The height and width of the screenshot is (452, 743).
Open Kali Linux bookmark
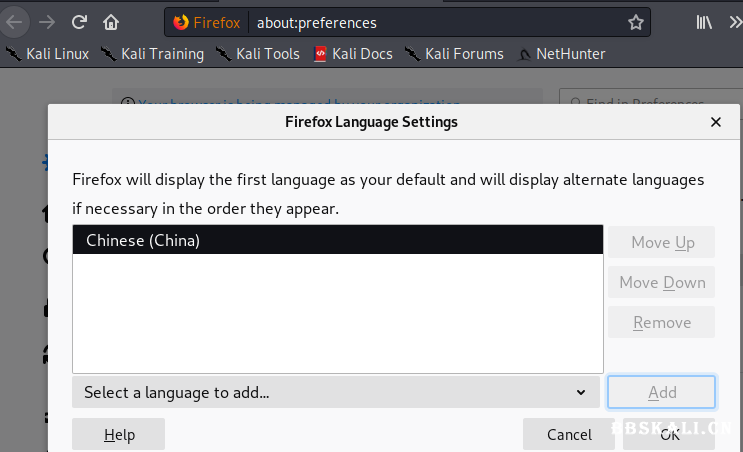tap(47, 54)
